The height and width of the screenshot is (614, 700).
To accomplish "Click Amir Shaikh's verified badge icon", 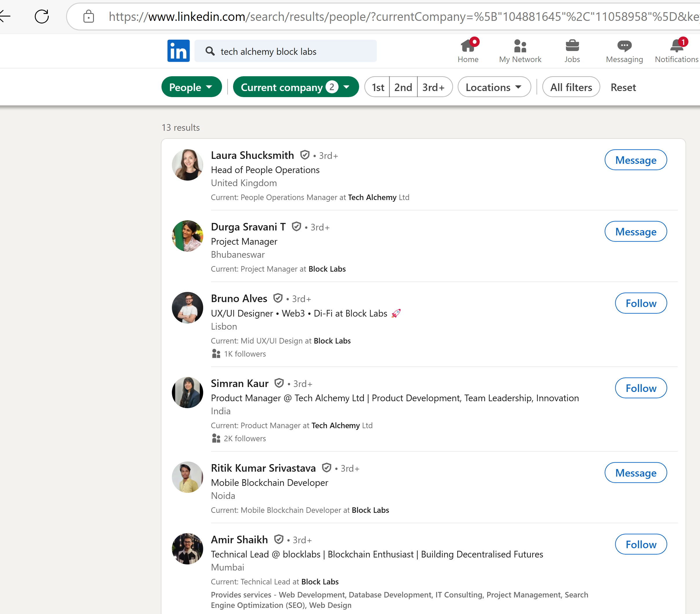I will click(x=279, y=539).
